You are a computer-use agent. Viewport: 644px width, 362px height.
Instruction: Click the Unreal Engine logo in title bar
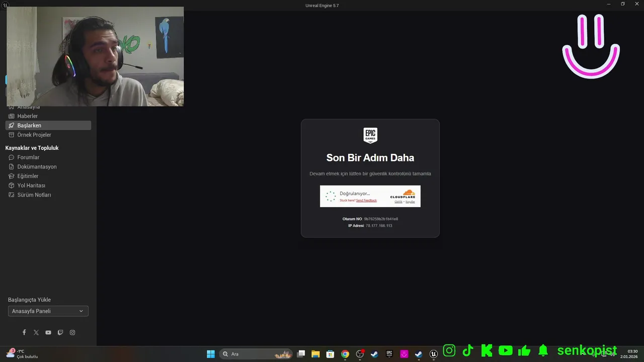[5, 5]
